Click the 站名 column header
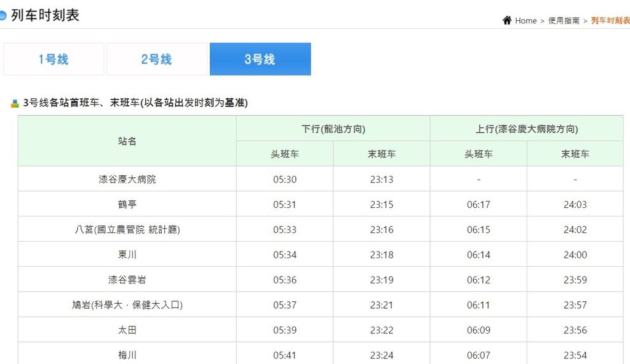This screenshot has width=630, height=364. pyautogui.click(x=127, y=141)
